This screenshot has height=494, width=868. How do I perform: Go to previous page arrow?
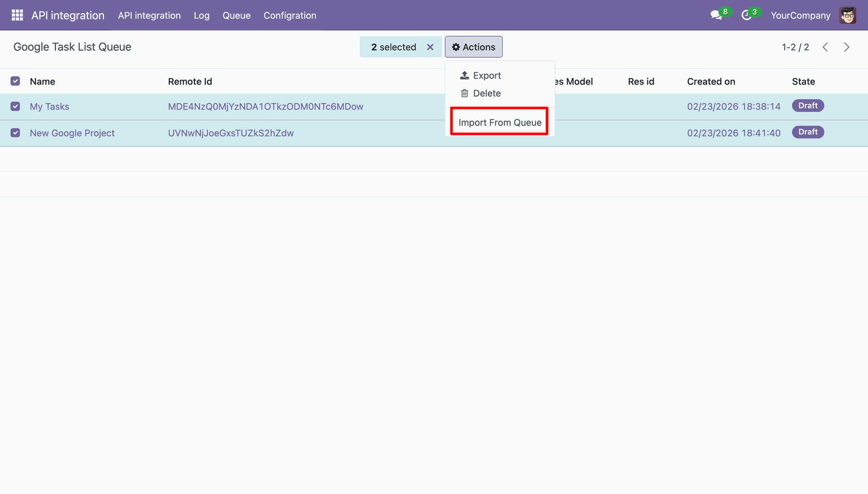point(825,47)
